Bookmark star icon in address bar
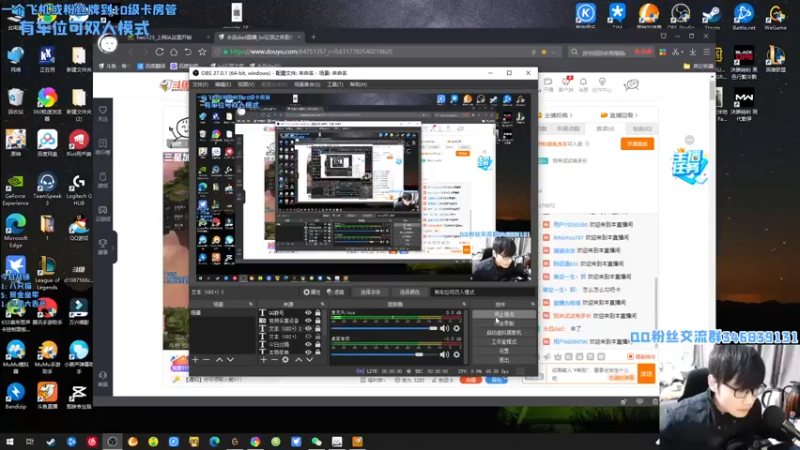Screen dimensions: 800x450 coord(544,52)
